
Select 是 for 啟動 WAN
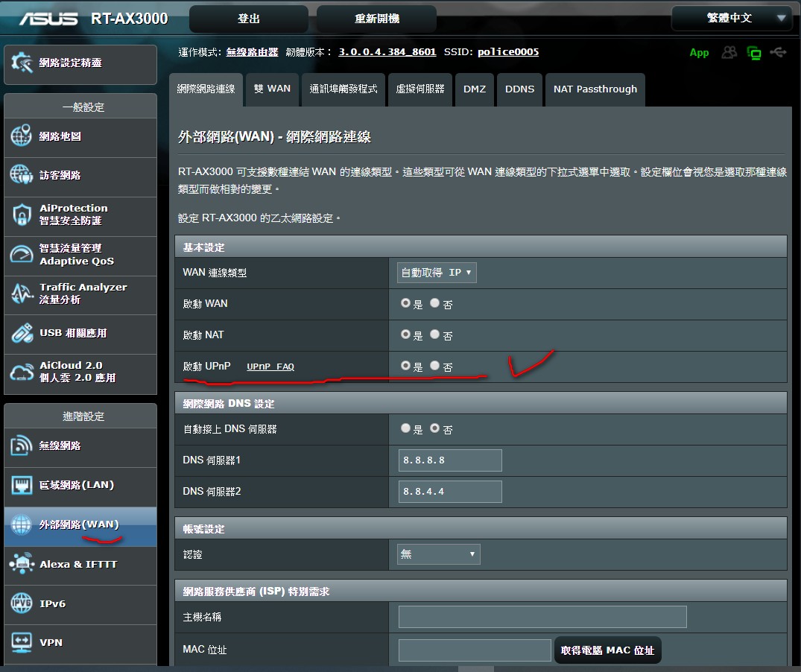pyautogui.click(x=405, y=303)
